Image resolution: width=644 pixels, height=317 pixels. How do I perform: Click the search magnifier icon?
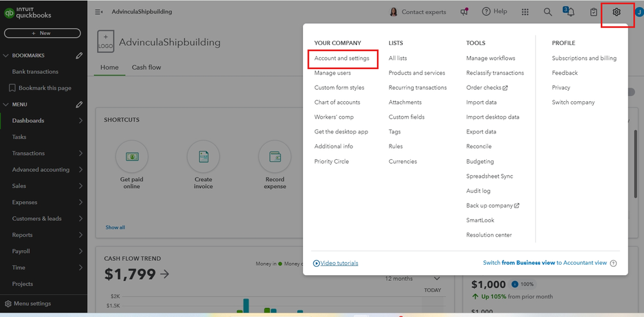pyautogui.click(x=547, y=12)
